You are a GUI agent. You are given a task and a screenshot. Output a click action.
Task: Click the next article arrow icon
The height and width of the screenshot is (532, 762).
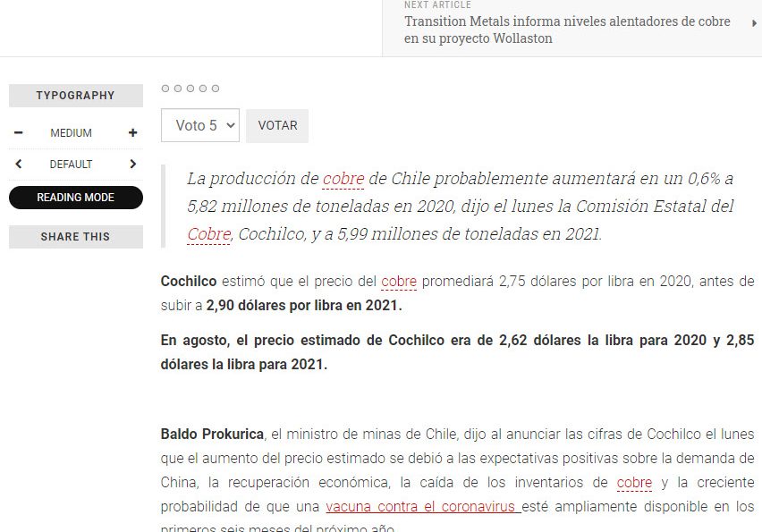tap(755, 23)
